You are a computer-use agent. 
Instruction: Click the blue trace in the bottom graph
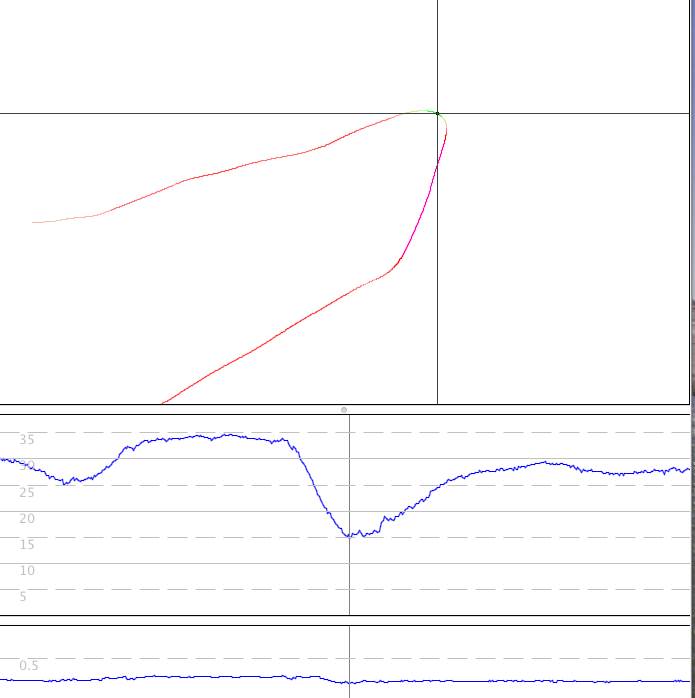[x=200, y=677]
